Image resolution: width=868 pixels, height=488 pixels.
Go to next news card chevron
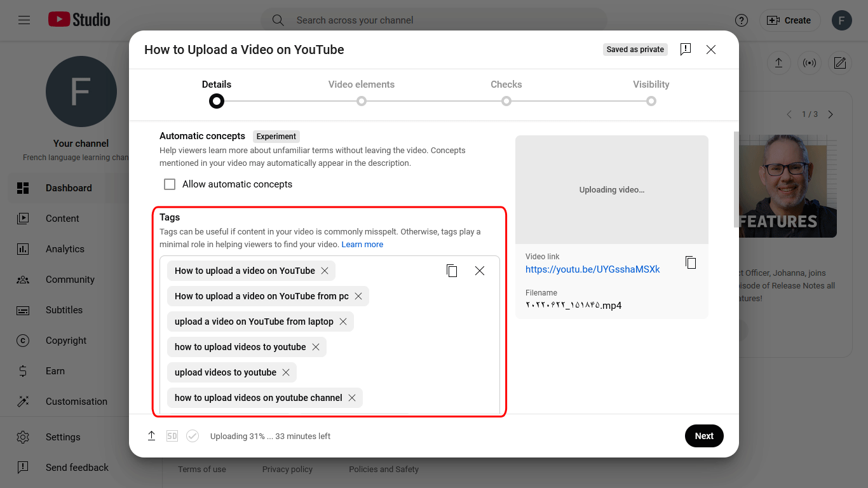point(831,114)
